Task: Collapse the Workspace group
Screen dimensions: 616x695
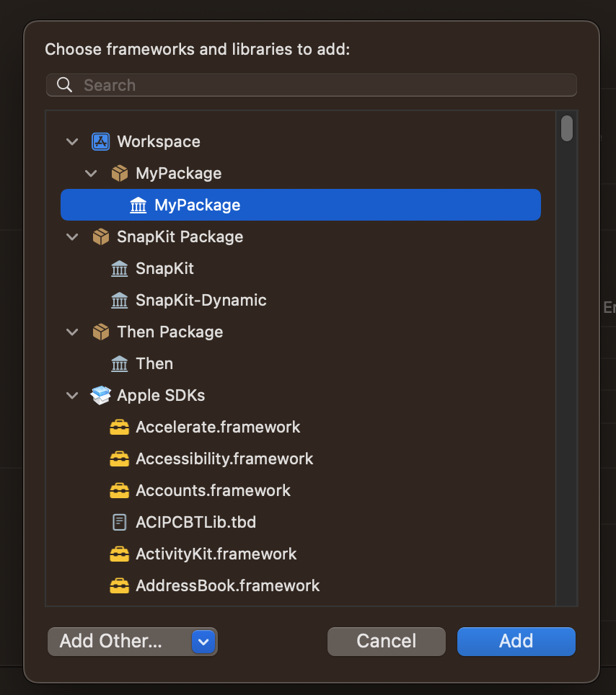Action: 72,142
